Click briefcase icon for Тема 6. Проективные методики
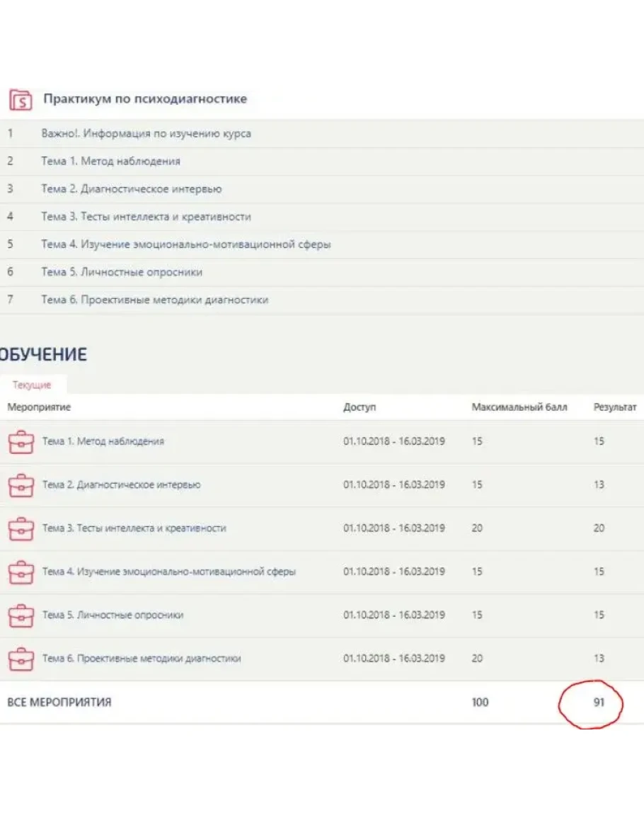644x818 pixels. point(21,659)
